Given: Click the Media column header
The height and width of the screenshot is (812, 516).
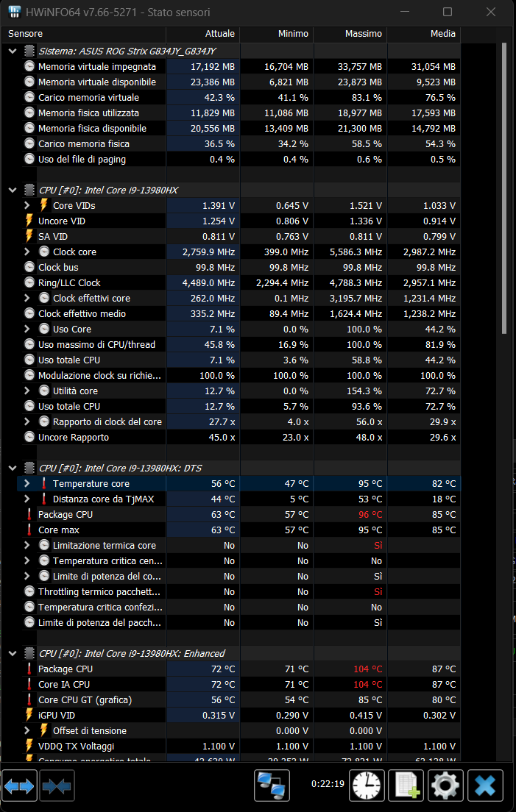Looking at the screenshot, I should click(x=423, y=34).
